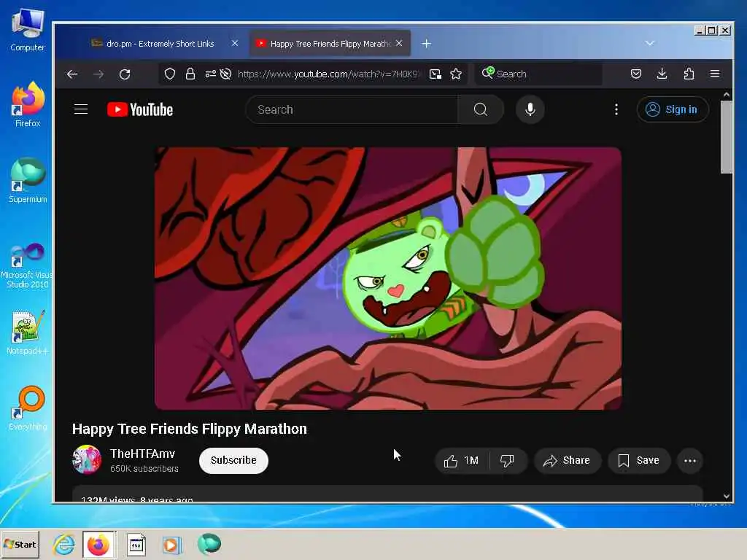The height and width of the screenshot is (560, 747).
Task: Select the Firefox desktop shortcut
Action: pos(28,104)
